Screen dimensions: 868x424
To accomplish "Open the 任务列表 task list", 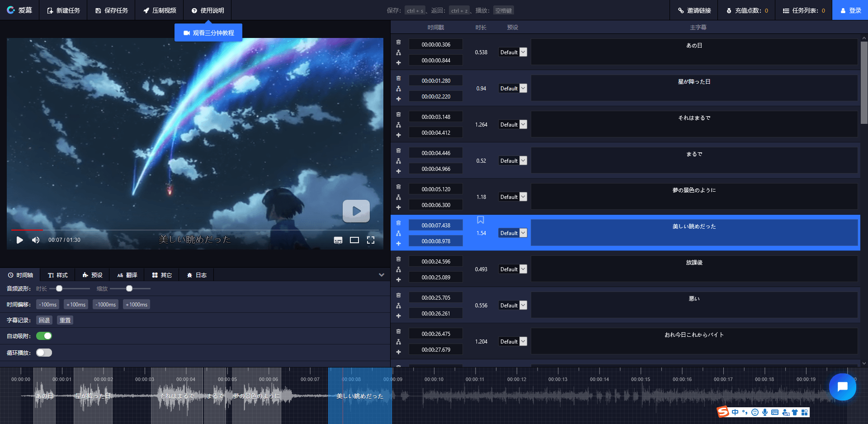I will point(804,10).
